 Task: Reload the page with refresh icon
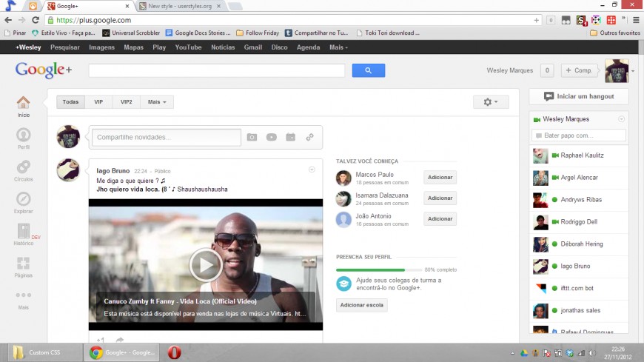click(36, 20)
